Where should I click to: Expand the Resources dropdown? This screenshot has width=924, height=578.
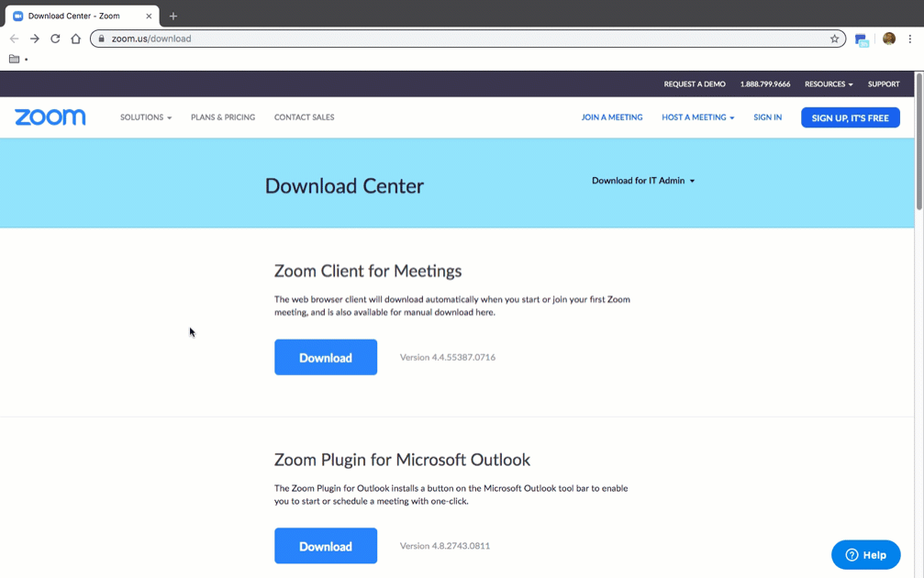click(829, 84)
